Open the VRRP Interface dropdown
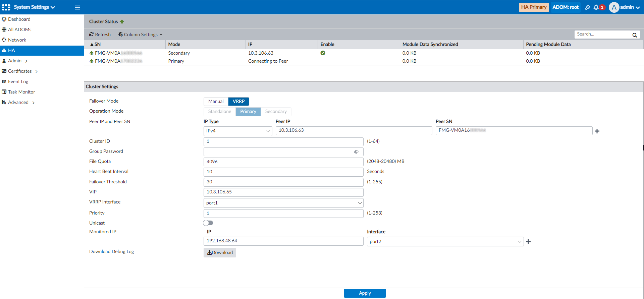The height and width of the screenshot is (299, 644). [x=283, y=203]
